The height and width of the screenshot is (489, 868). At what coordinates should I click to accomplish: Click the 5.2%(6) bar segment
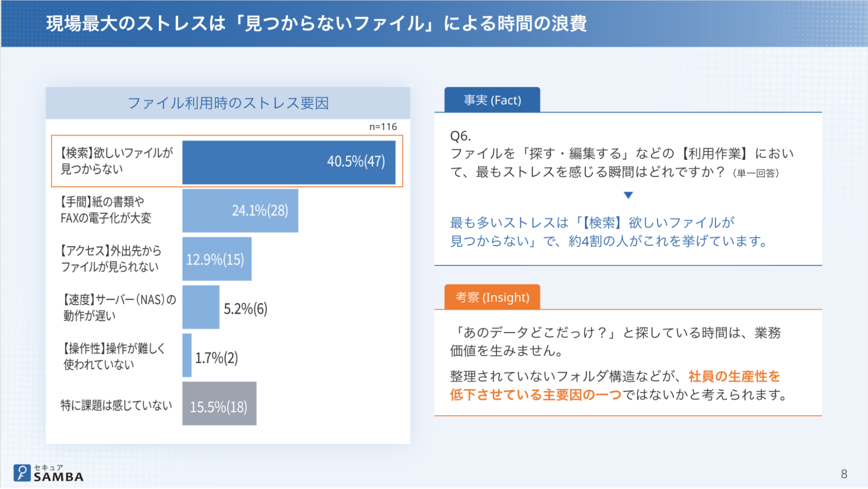[x=201, y=307]
